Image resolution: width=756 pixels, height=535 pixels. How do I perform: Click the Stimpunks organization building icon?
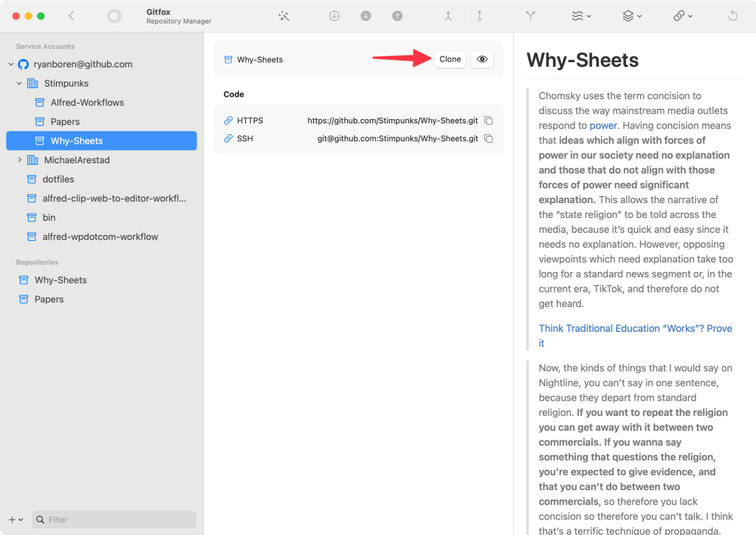coord(32,84)
